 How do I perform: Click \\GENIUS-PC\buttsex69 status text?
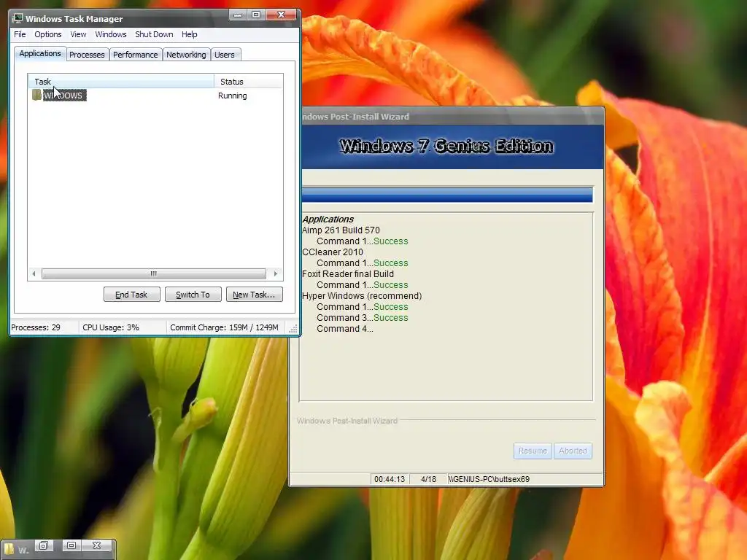click(x=489, y=479)
